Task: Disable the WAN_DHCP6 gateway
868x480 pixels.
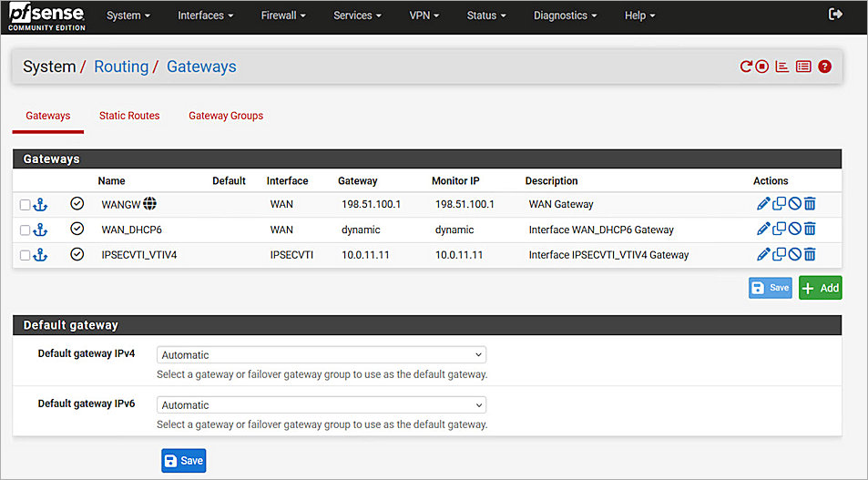Action: (x=794, y=229)
